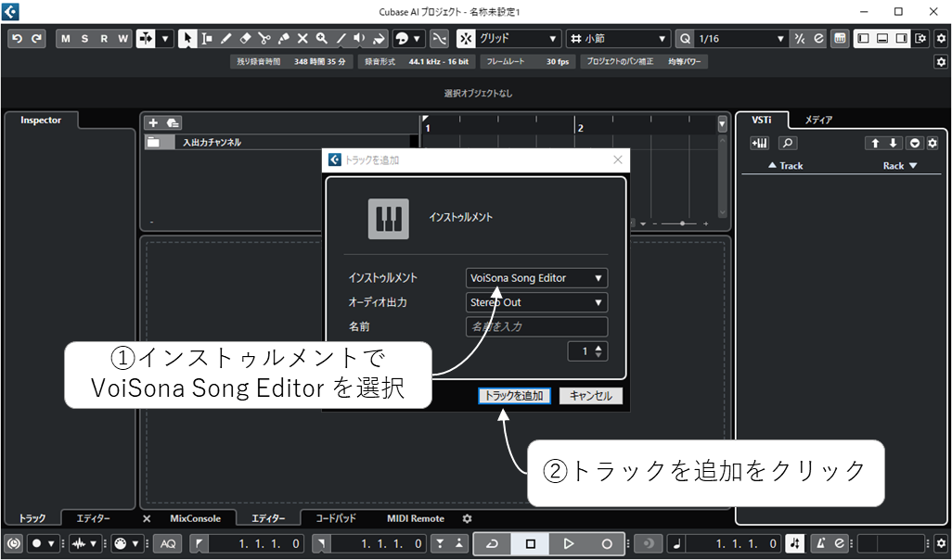Select the Mute X tool
The width and height of the screenshot is (952, 560).
[x=302, y=39]
